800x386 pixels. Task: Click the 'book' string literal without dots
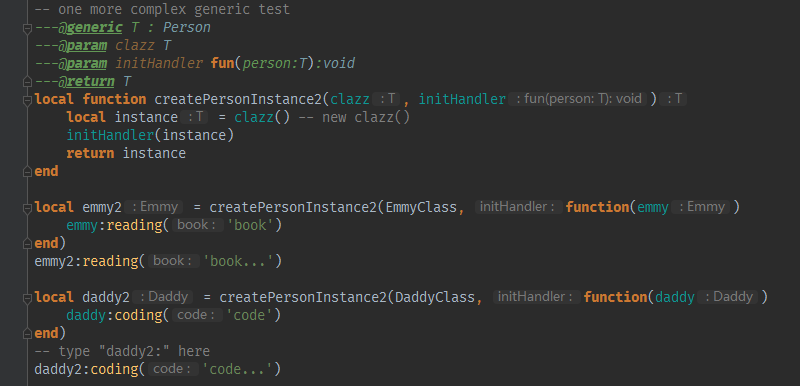[x=250, y=225]
